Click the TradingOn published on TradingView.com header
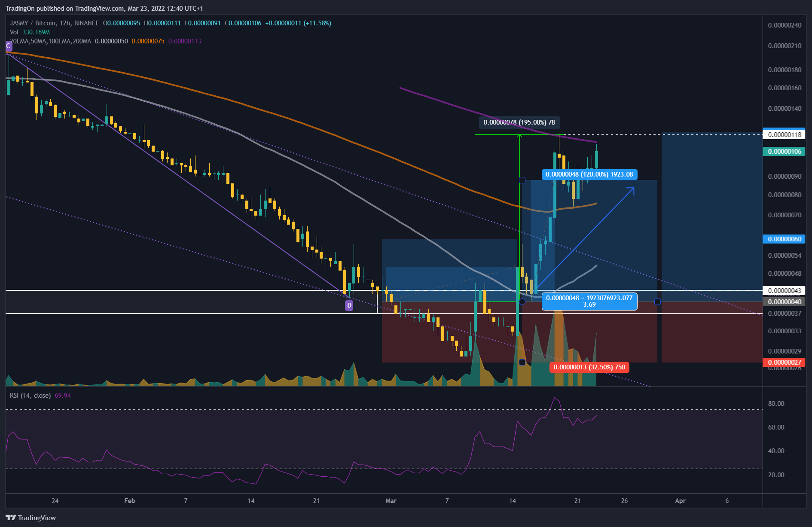This screenshot has height=527, width=812. (x=104, y=9)
